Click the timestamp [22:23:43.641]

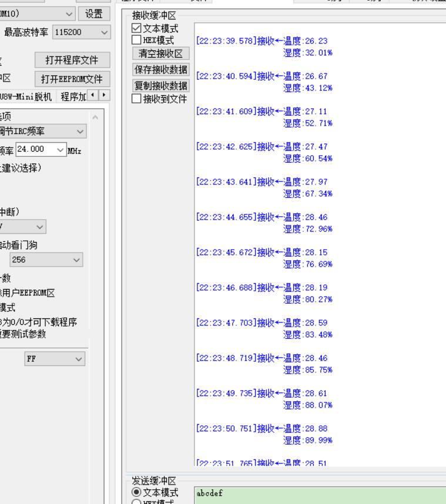click(226, 182)
